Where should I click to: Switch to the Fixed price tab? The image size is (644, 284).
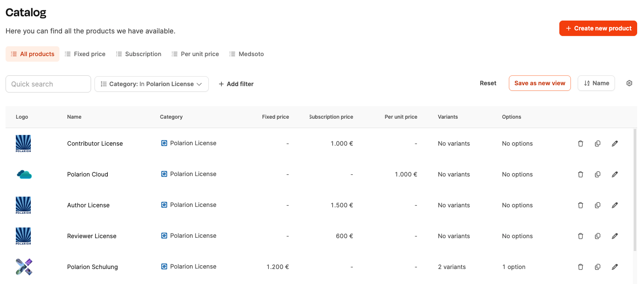pos(85,54)
